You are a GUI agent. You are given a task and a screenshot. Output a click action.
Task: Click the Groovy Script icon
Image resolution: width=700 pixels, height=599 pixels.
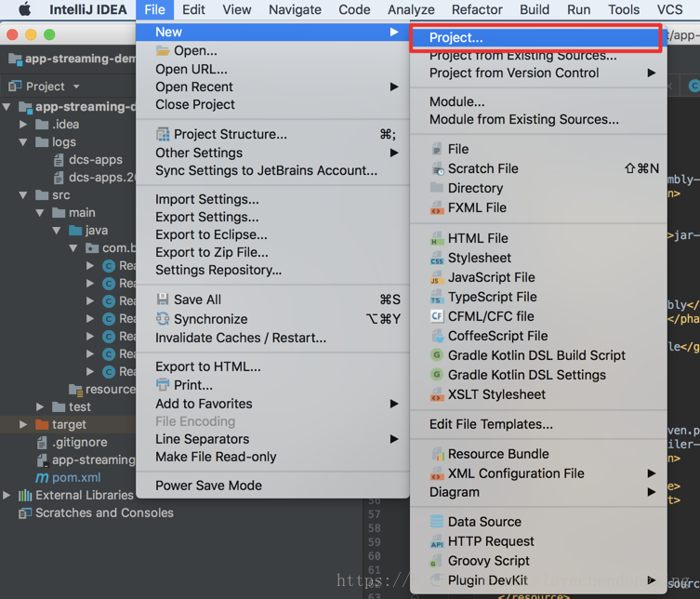click(436, 561)
